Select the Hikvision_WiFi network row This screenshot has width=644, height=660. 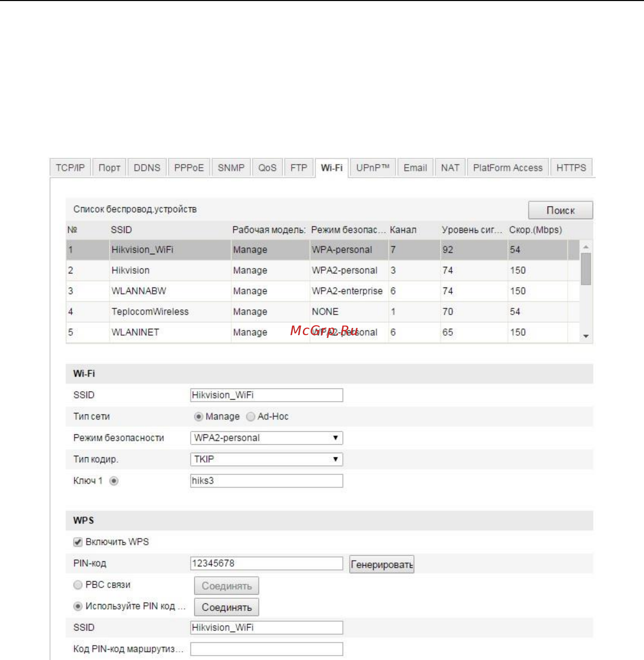pyautogui.click(x=323, y=250)
